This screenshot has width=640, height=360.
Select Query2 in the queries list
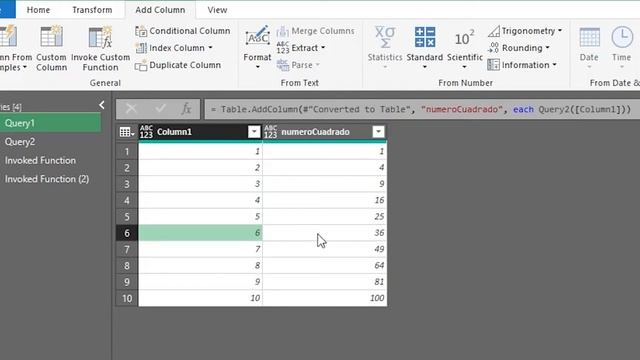tap(50, 142)
